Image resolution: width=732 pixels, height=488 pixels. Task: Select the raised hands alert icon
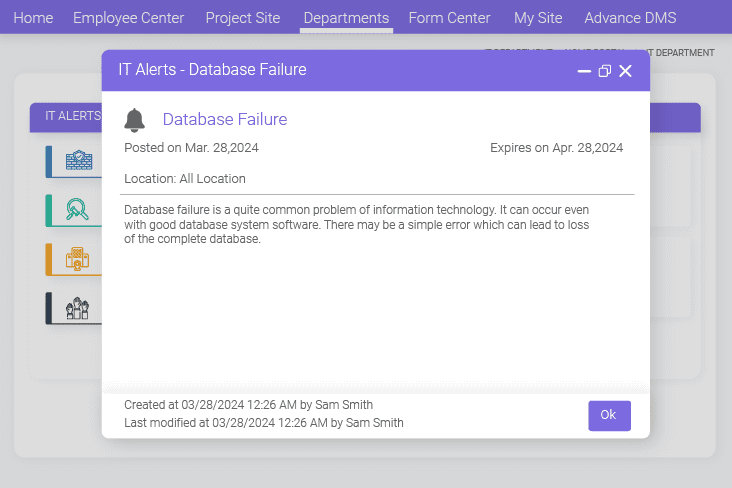tap(77, 308)
